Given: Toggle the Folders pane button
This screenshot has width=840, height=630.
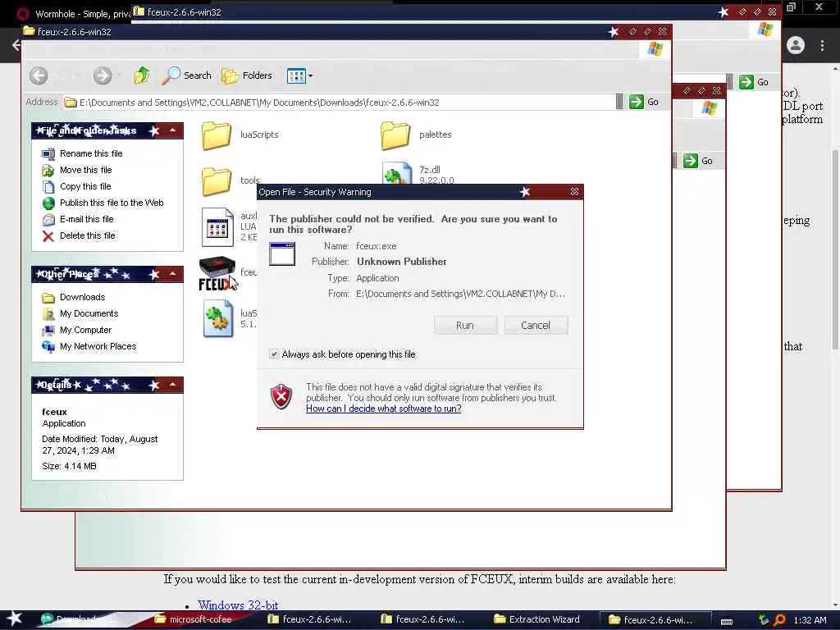Looking at the screenshot, I should pos(247,75).
